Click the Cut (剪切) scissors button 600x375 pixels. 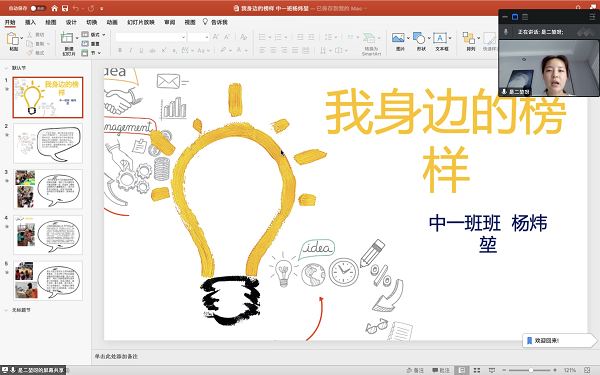[x=36, y=35]
